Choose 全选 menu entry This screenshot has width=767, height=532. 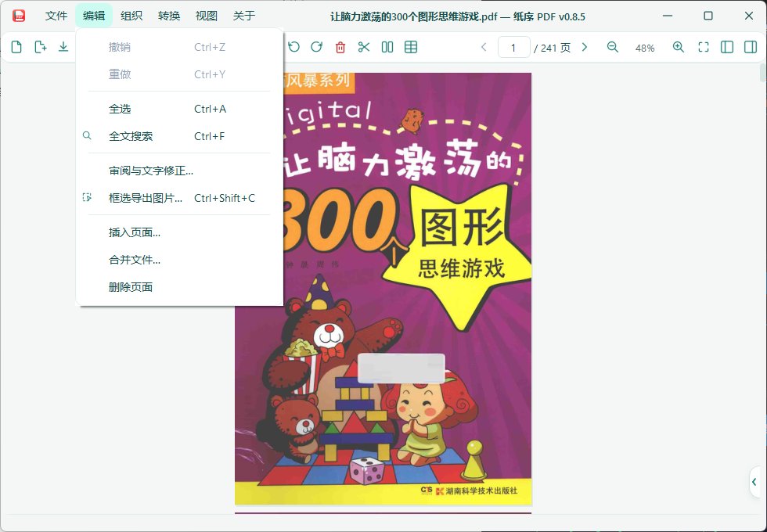[179, 109]
